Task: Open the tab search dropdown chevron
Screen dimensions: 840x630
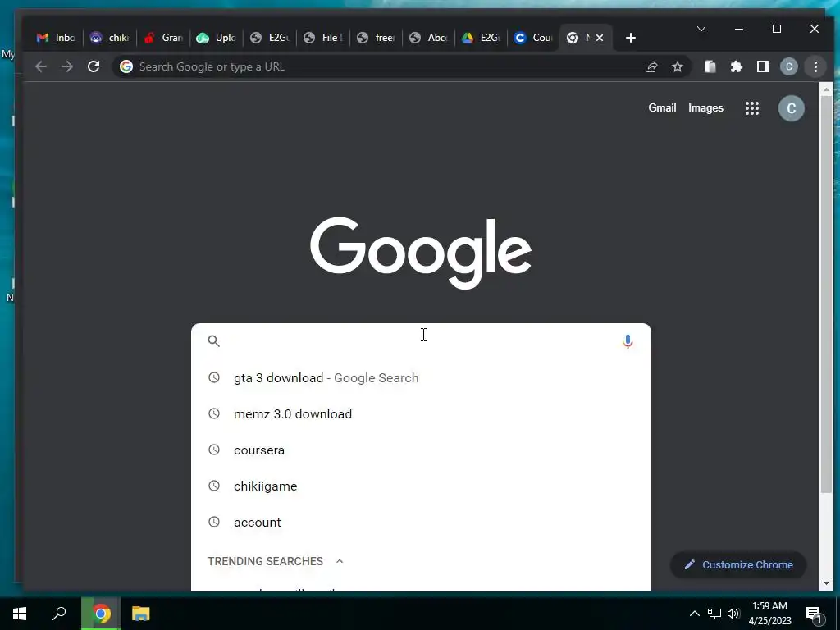Action: pos(701,29)
